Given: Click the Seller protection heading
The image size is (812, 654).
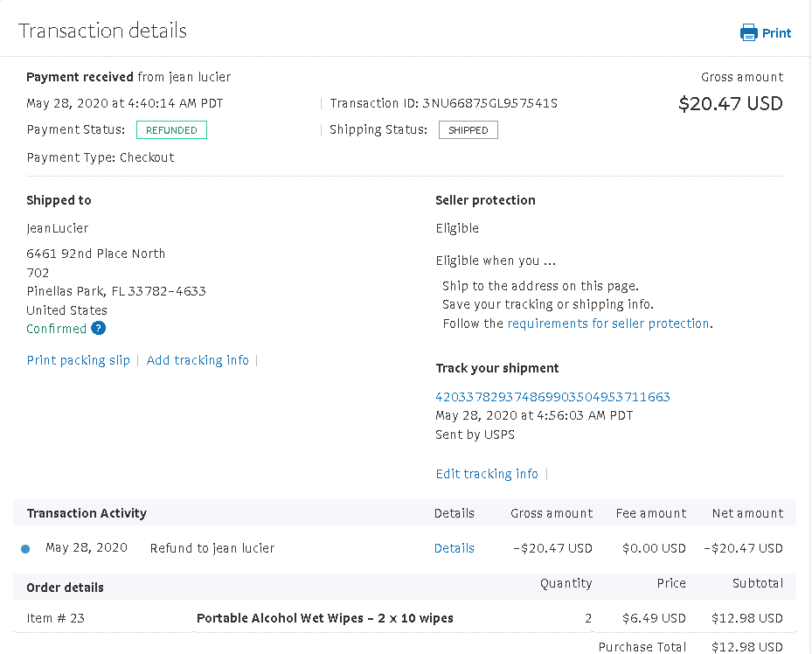Looking at the screenshot, I should (485, 200).
